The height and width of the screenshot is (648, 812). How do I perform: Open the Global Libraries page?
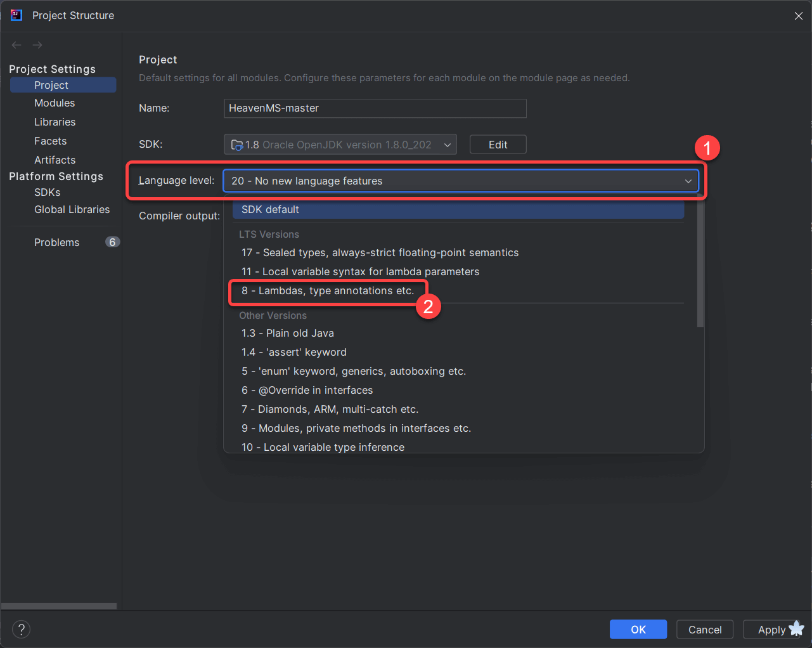(x=72, y=209)
